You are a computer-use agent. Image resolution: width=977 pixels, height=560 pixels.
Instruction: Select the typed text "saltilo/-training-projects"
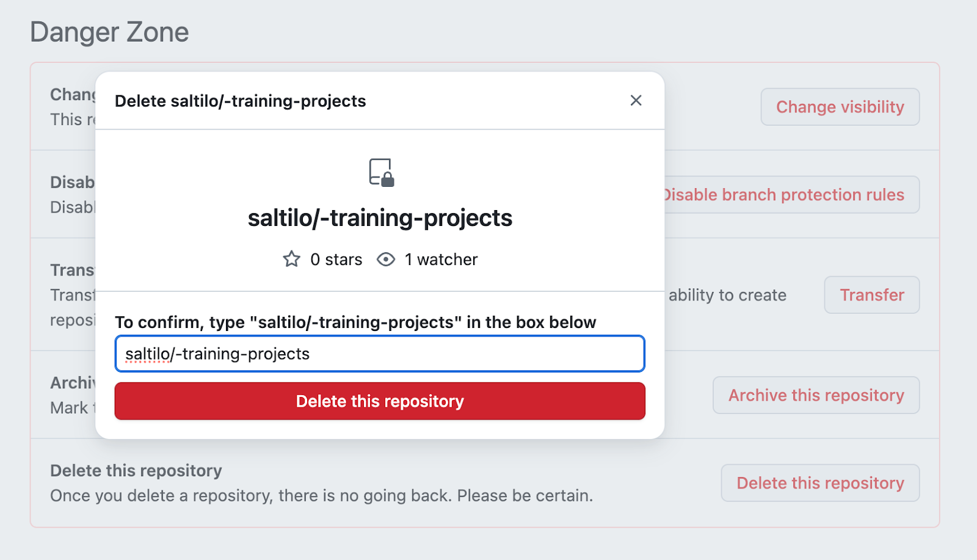coord(217,353)
